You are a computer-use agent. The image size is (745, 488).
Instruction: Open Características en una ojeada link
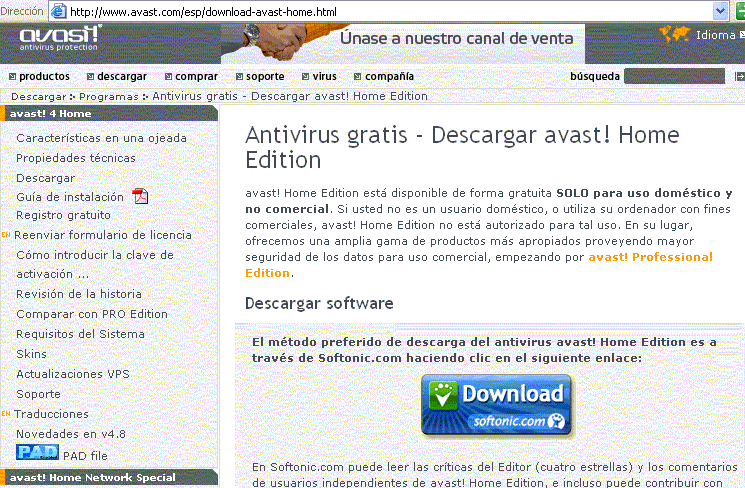click(x=101, y=138)
